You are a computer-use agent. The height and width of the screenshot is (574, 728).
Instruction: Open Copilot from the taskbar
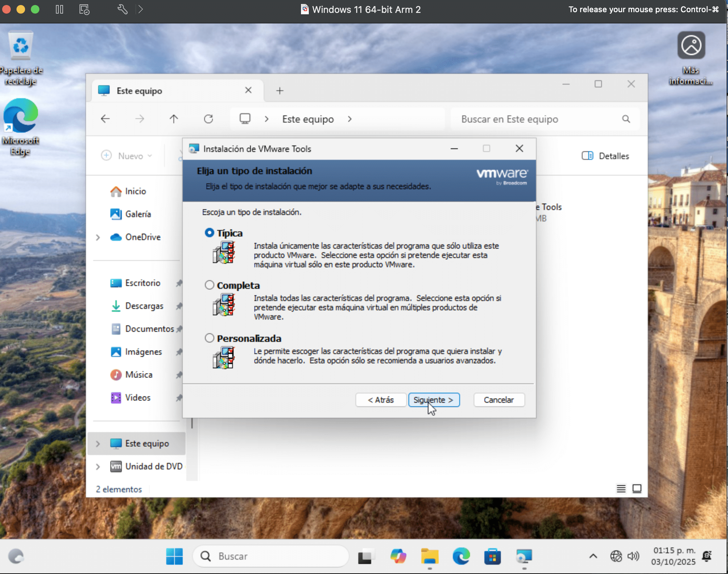point(398,556)
